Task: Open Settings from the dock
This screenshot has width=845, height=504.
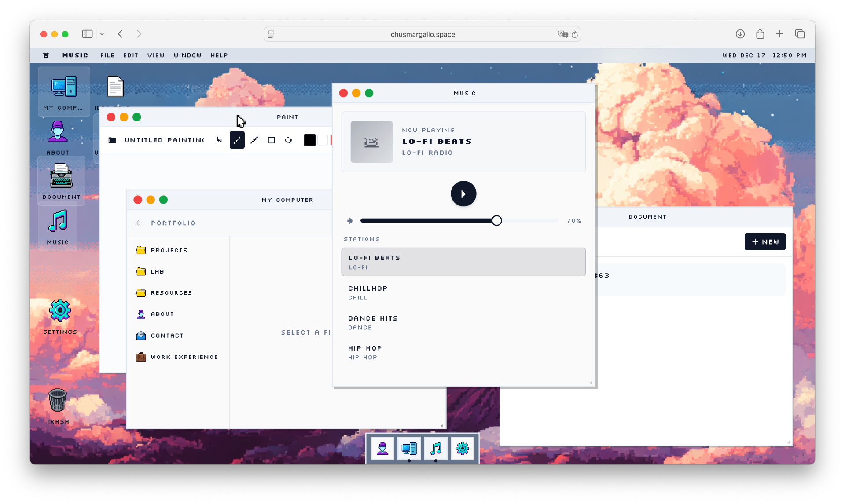Action: coord(462,448)
